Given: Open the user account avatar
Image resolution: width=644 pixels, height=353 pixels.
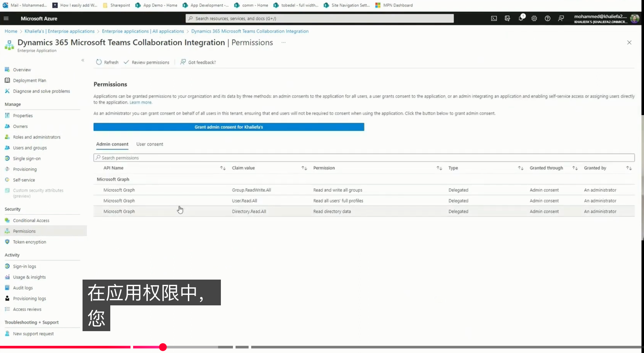Looking at the screenshot, I should pos(635,19).
